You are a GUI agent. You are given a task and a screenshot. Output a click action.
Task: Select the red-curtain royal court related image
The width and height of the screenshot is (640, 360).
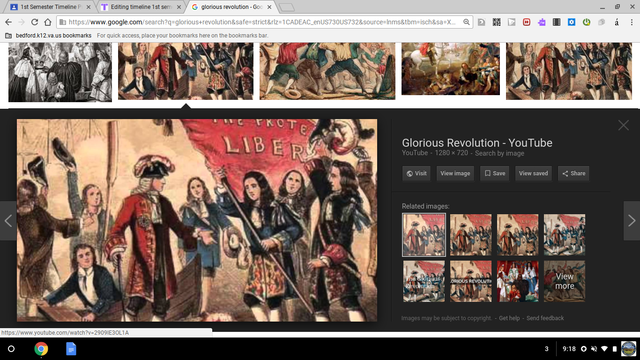pyautogui.click(x=518, y=282)
